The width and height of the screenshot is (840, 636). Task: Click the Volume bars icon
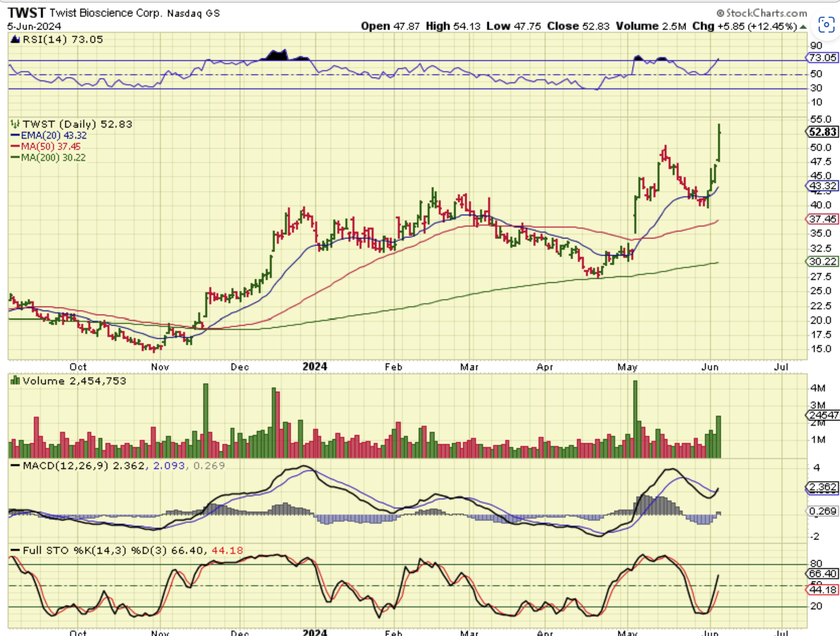[15, 381]
